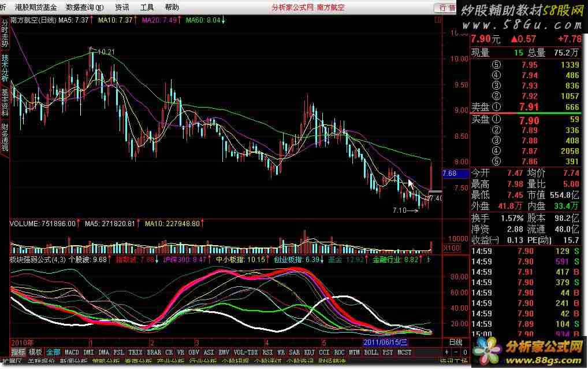Click the 创业板指 legend entry
The image size is (588, 369).
[297, 259]
